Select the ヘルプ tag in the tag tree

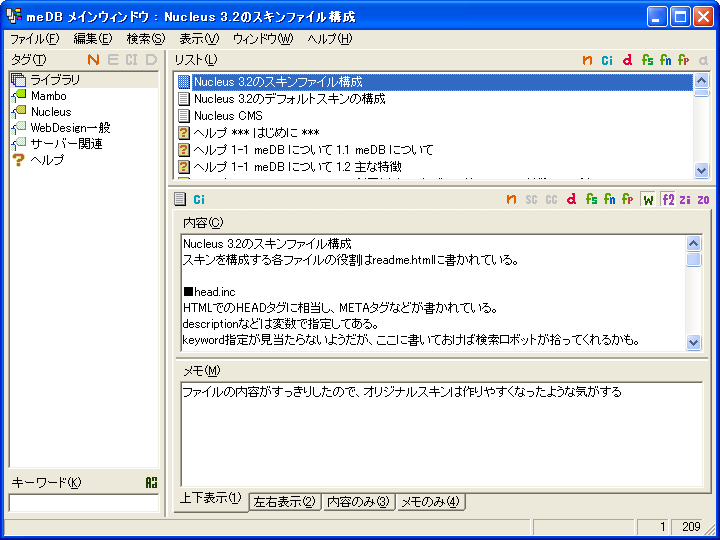pos(47,160)
